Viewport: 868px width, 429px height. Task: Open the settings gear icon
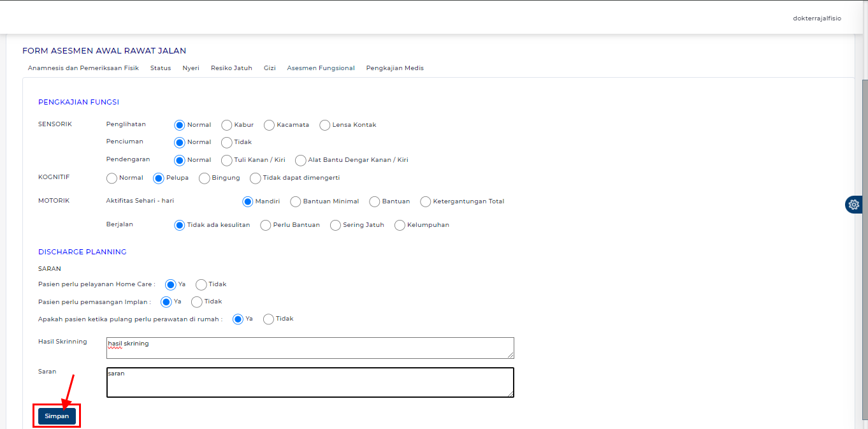(x=854, y=205)
